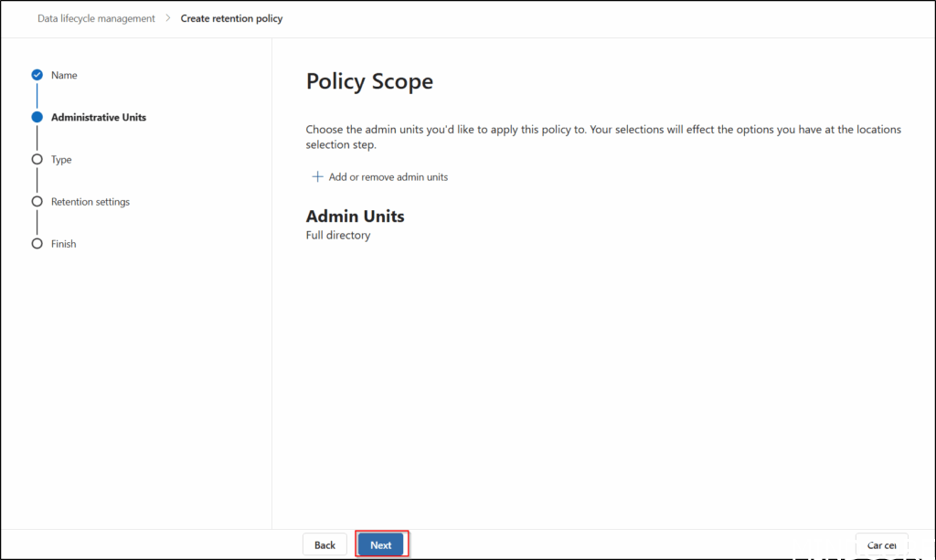The image size is (936, 560).
Task: Open the Retention settings step label
Action: [x=90, y=202]
